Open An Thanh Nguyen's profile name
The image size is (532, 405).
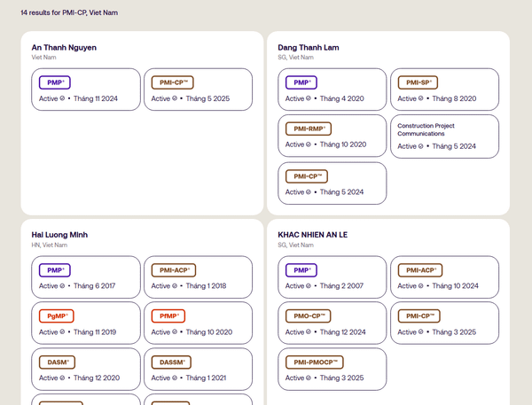point(64,48)
